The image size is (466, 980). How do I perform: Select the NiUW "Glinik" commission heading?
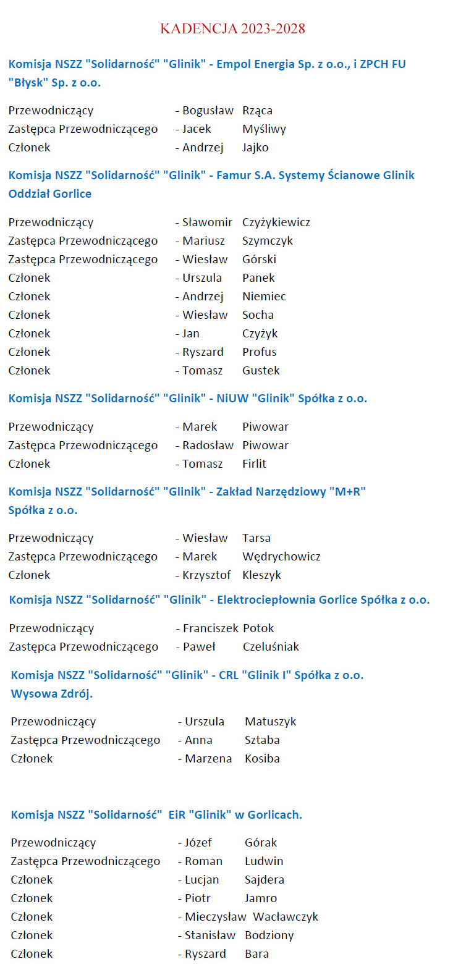point(187,399)
